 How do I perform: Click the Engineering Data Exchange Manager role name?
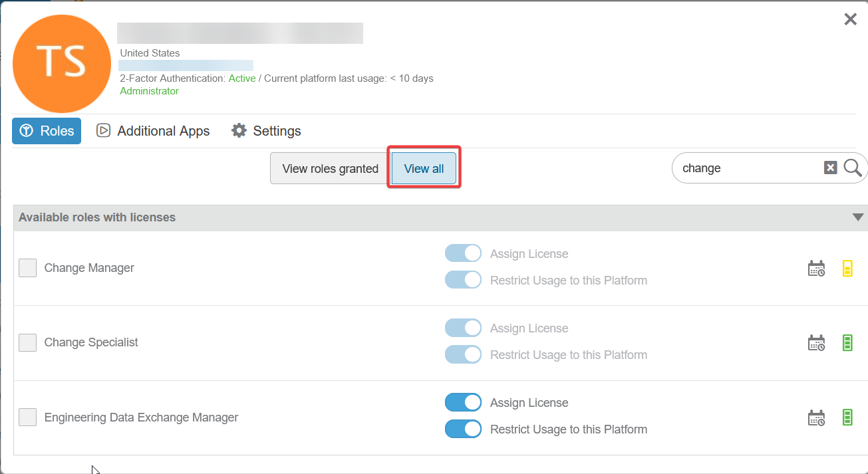point(141,417)
